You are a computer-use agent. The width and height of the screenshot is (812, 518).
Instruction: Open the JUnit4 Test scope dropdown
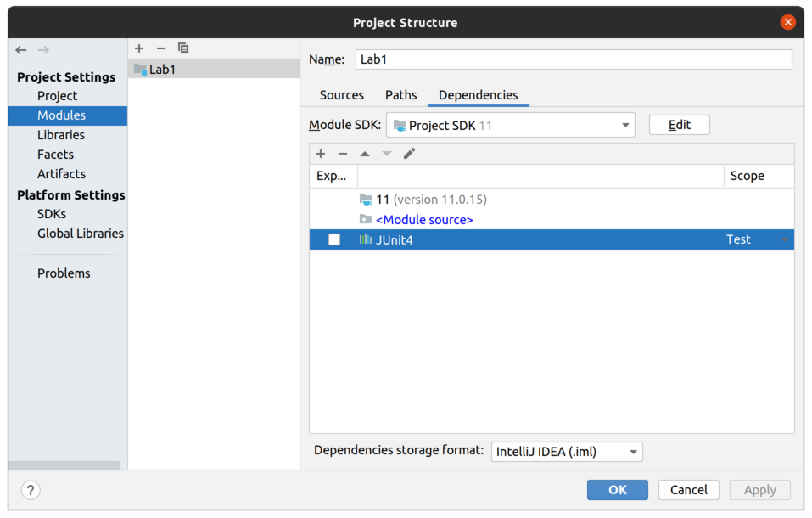[x=783, y=239]
